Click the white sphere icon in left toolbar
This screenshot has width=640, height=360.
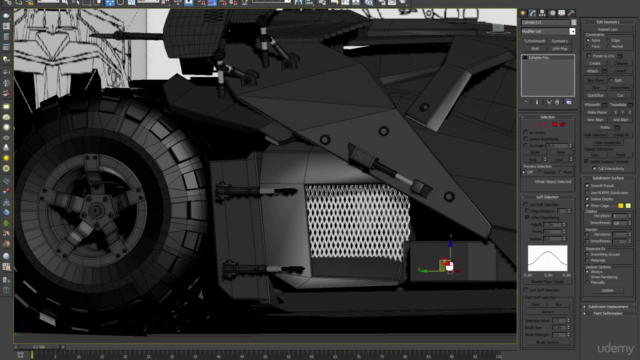pos(6,256)
